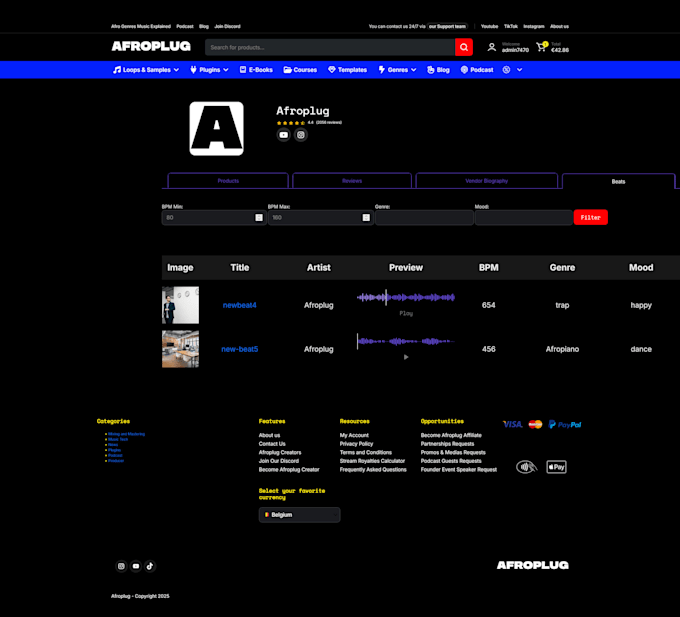Screen dimensions: 680x617
Task: Adjust the BPM Min stepper arrows
Action: (259, 217)
